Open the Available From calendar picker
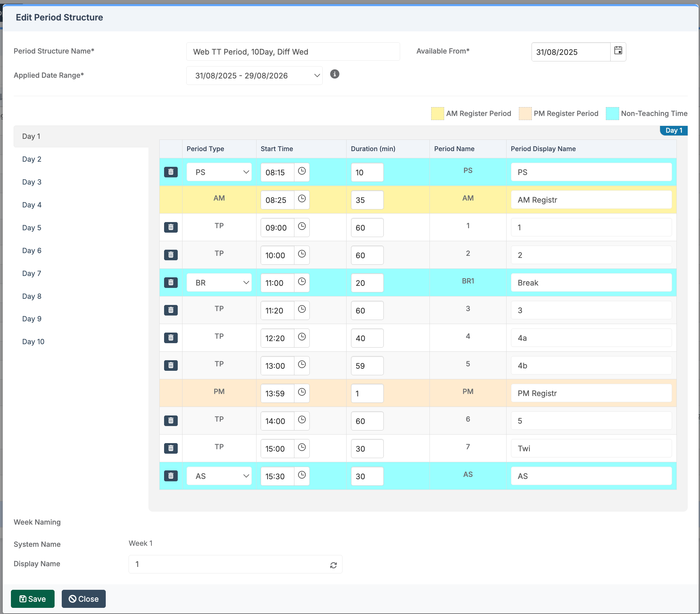The width and height of the screenshot is (700, 614). pos(618,52)
